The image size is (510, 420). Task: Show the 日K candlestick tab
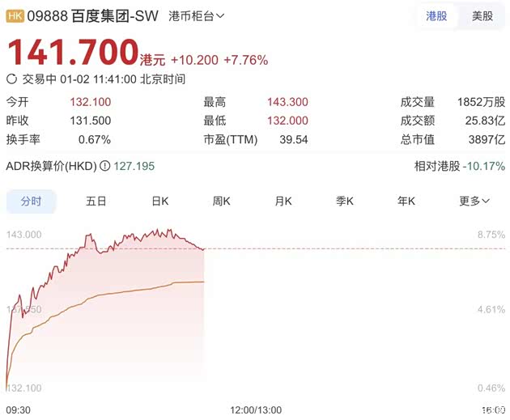coord(159,202)
